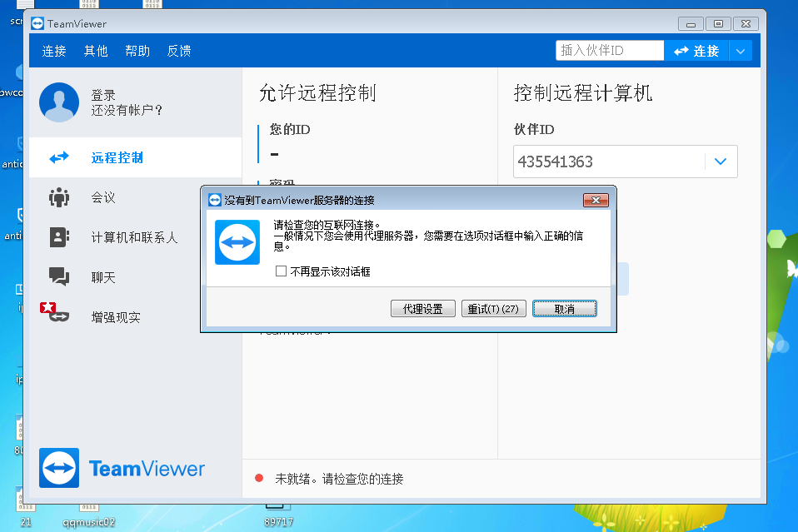The image size is (798, 532).
Task: Click the Chat bubbles icon in sidebar
Action: pyautogui.click(x=59, y=277)
